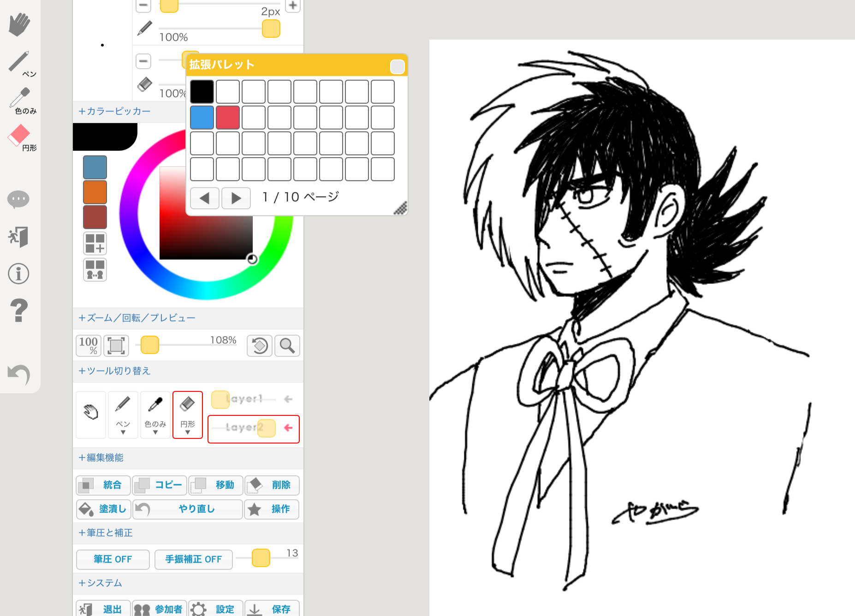The image size is (855, 616).
Task: Pick the red swatch in extended palette
Action: (x=228, y=118)
